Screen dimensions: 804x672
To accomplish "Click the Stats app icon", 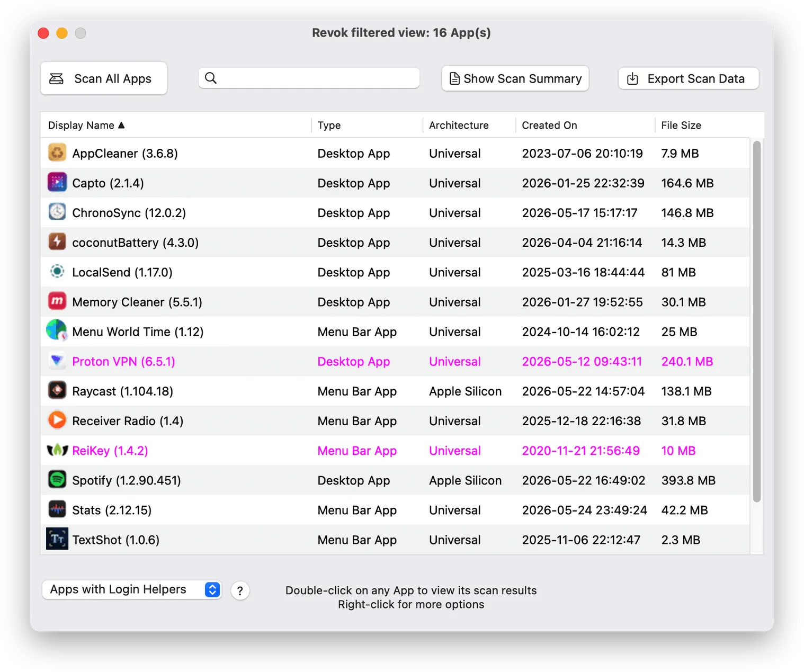I will pyautogui.click(x=57, y=509).
